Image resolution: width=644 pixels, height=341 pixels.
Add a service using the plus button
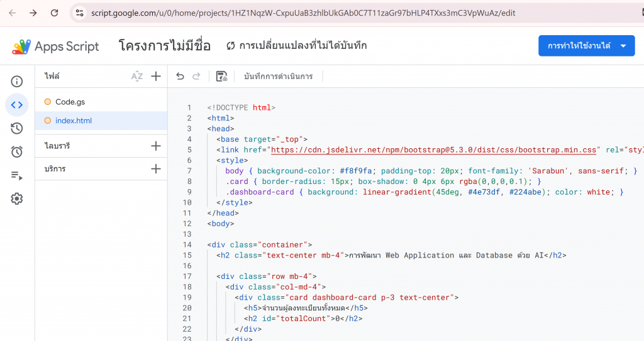coord(156,169)
